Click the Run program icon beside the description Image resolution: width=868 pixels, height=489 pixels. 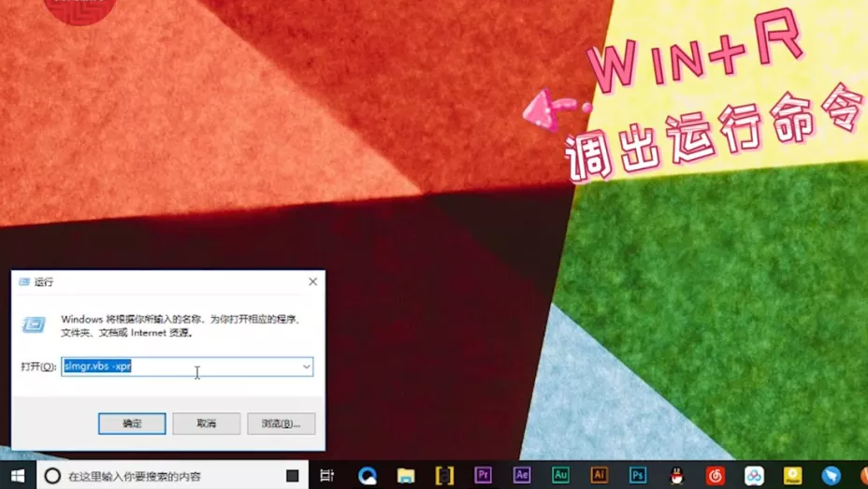[34, 324]
